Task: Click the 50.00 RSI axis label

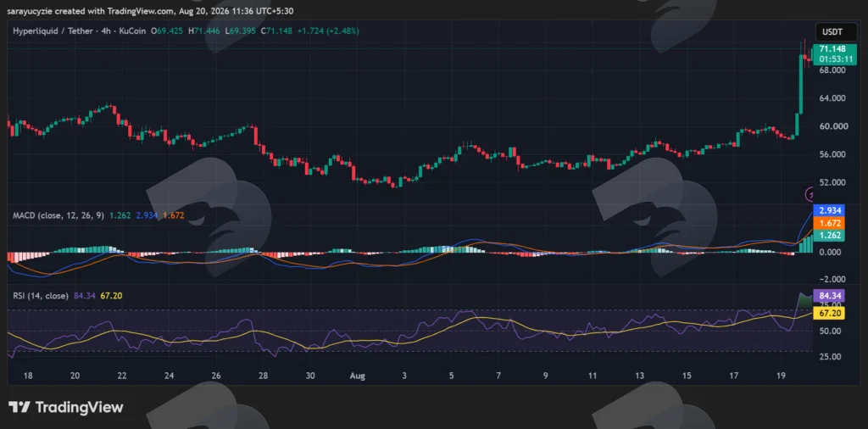Action: [x=829, y=331]
